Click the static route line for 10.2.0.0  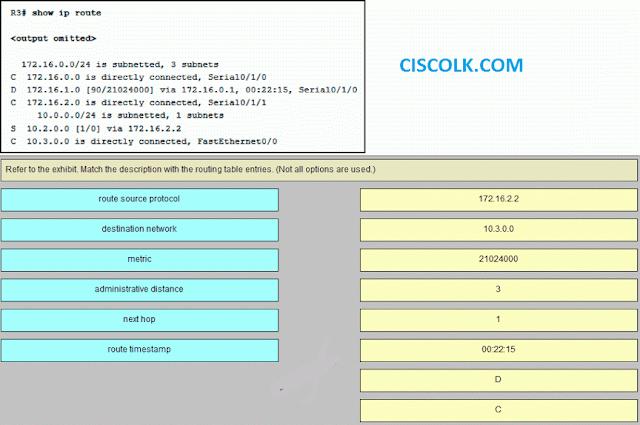point(96,129)
